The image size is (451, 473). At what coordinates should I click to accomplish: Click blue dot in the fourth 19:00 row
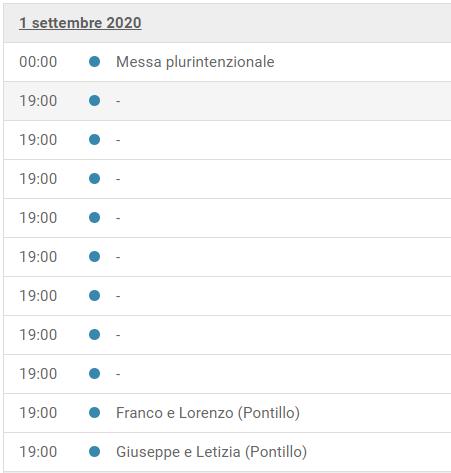click(95, 218)
